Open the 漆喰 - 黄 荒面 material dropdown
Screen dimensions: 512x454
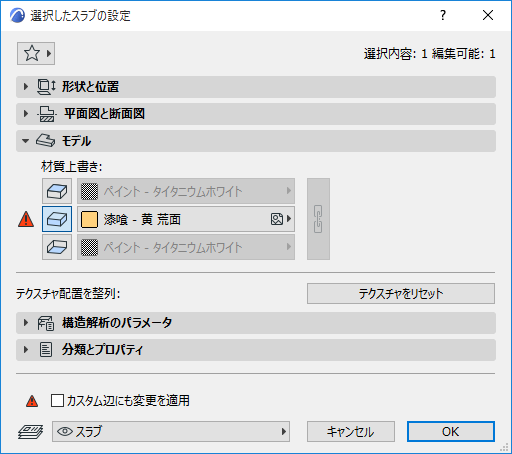click(186, 219)
